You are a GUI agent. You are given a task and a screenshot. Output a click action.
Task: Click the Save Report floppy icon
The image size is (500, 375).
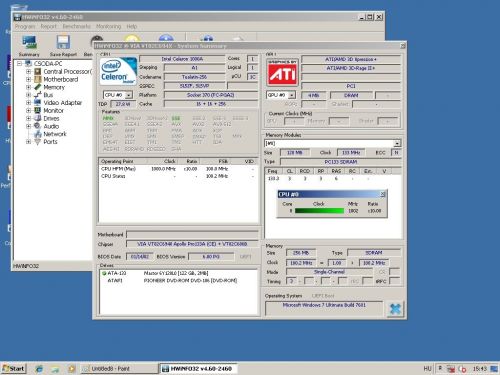[63, 42]
